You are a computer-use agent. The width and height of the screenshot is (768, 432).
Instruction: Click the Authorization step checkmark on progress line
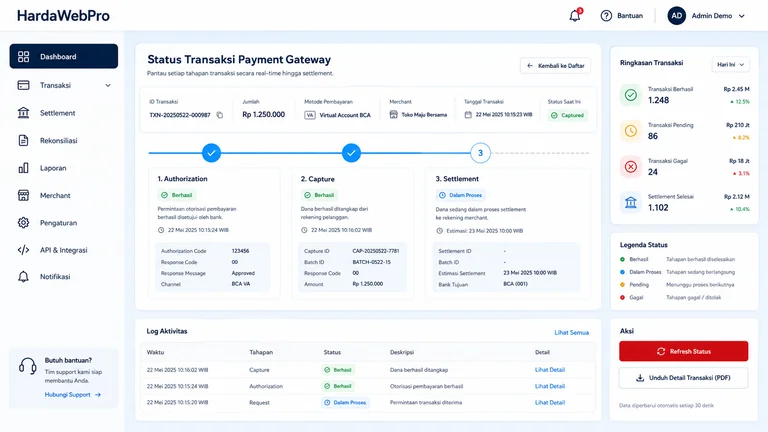pyautogui.click(x=212, y=153)
